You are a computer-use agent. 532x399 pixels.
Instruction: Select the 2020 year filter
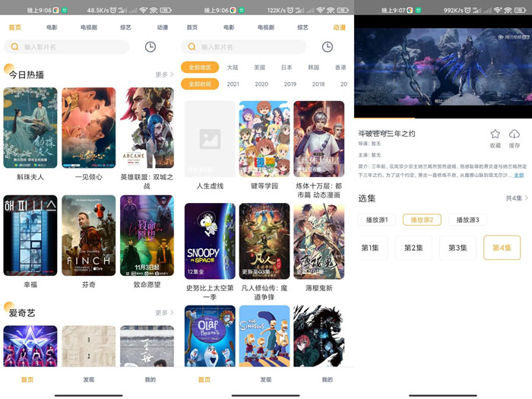pos(261,84)
